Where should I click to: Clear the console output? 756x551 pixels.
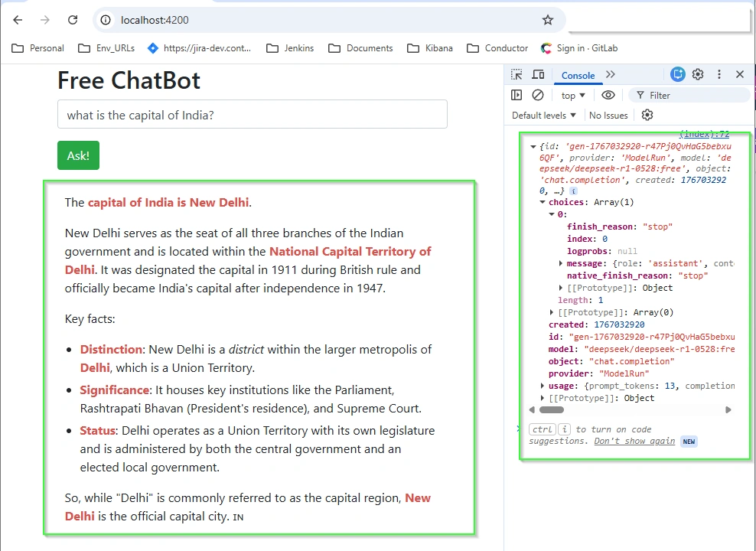pos(538,95)
